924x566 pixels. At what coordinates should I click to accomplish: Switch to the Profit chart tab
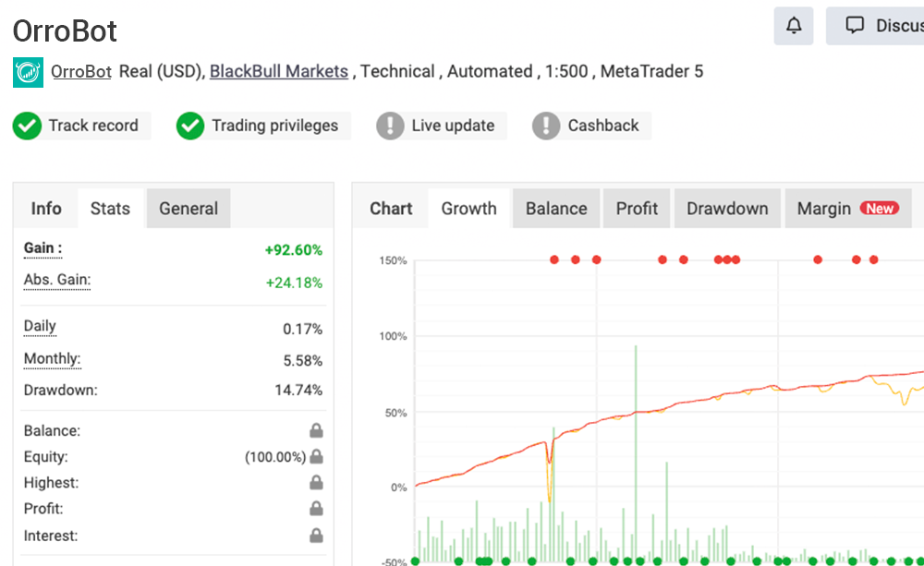(637, 209)
